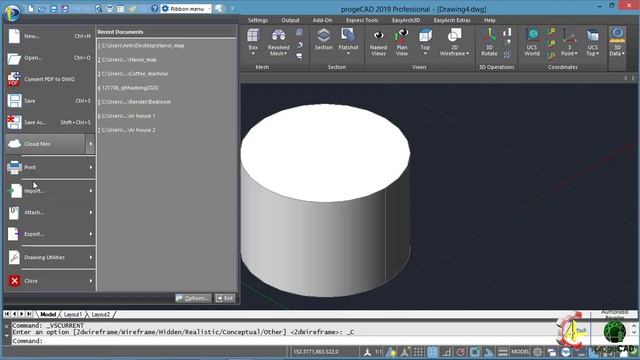Click New in the application menu
The height and width of the screenshot is (360, 640).
[50, 36]
